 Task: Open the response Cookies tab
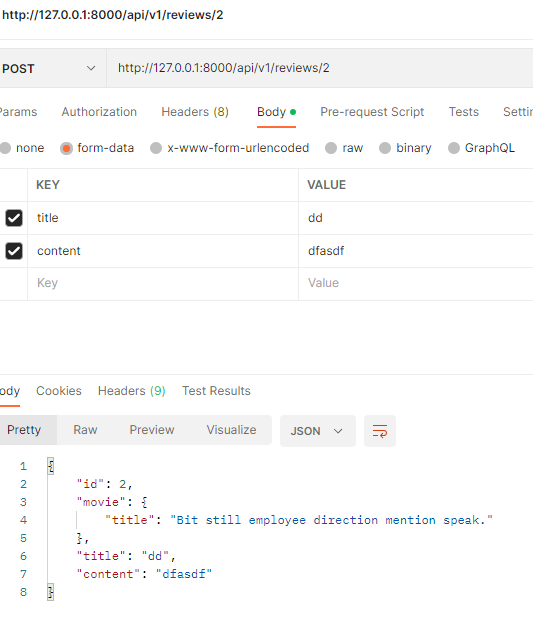click(x=59, y=391)
